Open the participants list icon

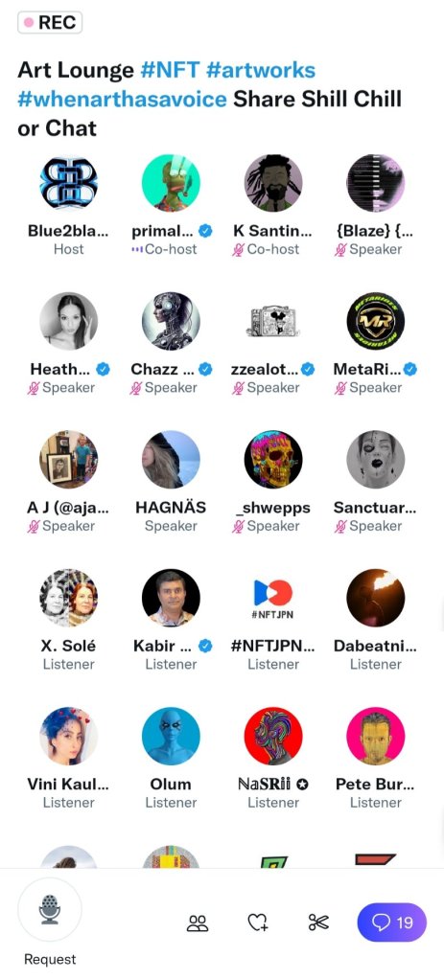[x=198, y=923]
